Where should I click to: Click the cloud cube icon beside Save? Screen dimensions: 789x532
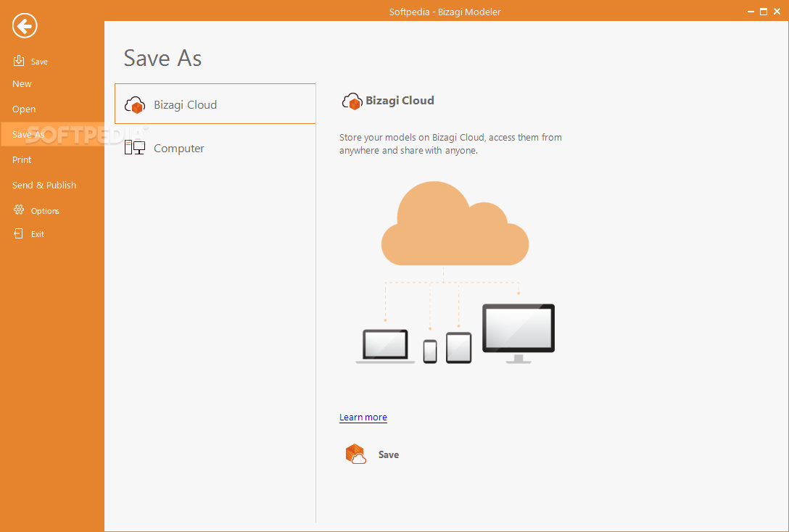pos(356,454)
